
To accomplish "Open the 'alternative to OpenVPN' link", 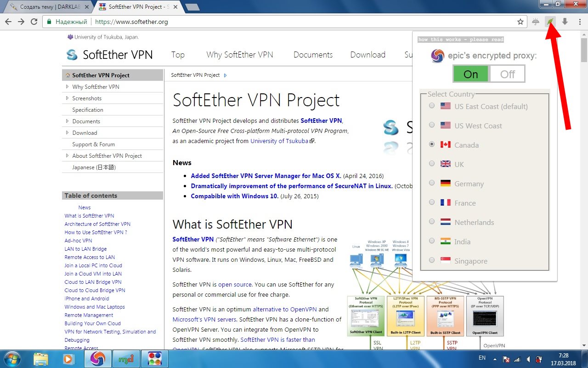I will point(284,309).
